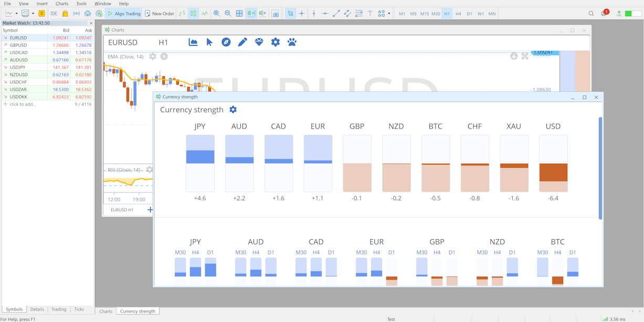Take a chart screenshot with camera icon
Screen dimensions: 644x322
275,14
